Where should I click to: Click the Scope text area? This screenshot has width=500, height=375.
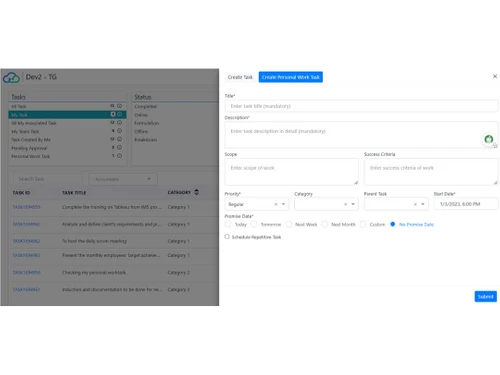click(x=292, y=172)
